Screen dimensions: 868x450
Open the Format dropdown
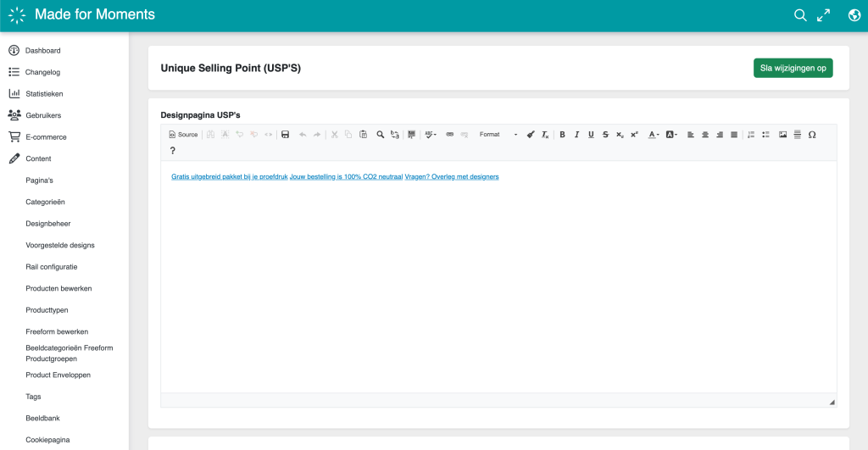coord(498,135)
